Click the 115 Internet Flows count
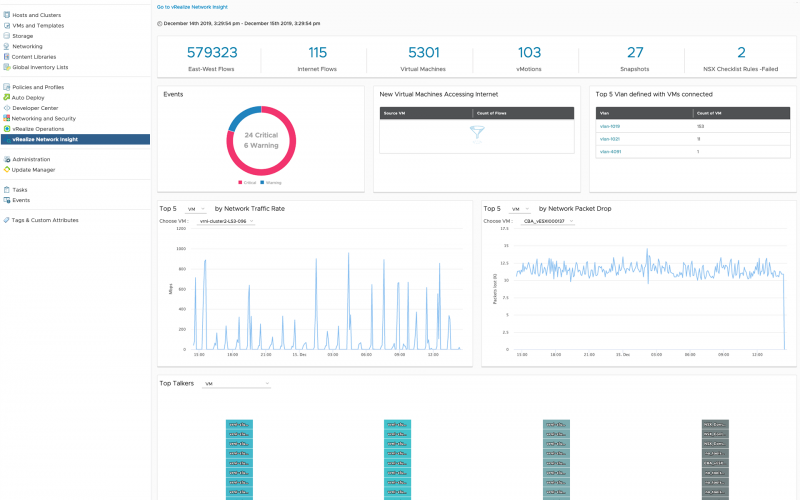The height and width of the screenshot is (500, 800). [x=317, y=53]
